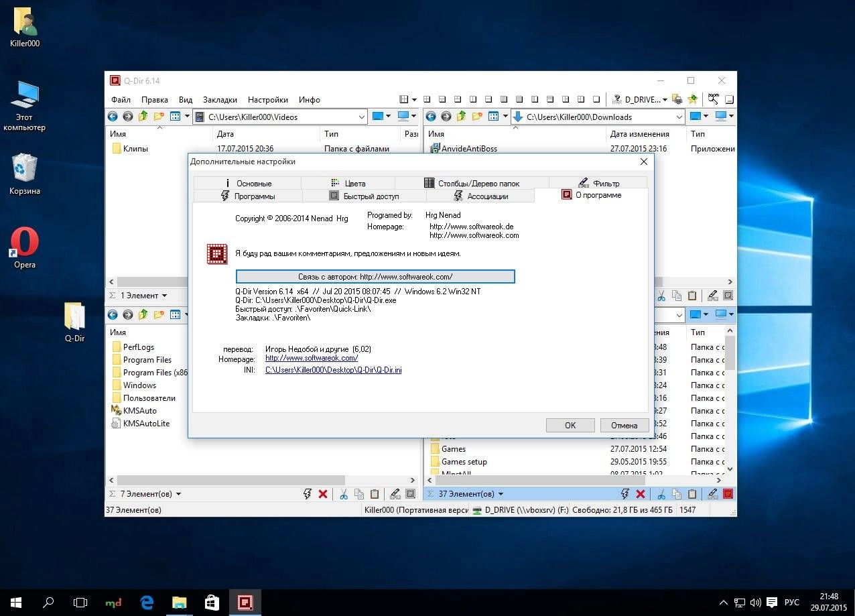Go up one folder in Videos pane

pyautogui.click(x=143, y=116)
